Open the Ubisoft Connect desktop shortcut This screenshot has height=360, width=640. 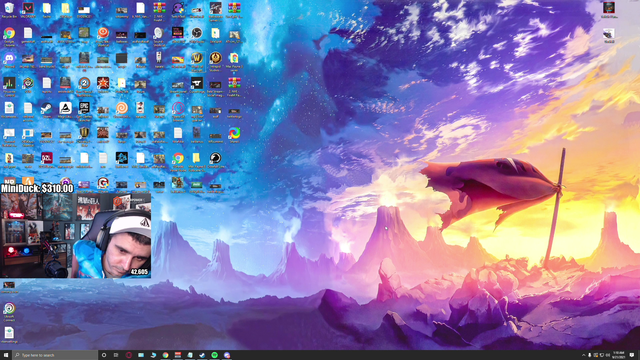[x=9, y=311]
